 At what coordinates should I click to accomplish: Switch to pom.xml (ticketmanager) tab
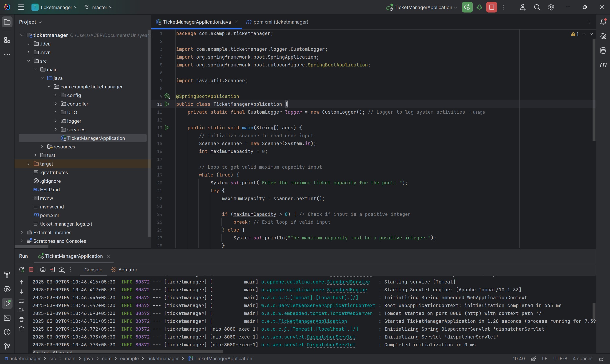click(277, 22)
